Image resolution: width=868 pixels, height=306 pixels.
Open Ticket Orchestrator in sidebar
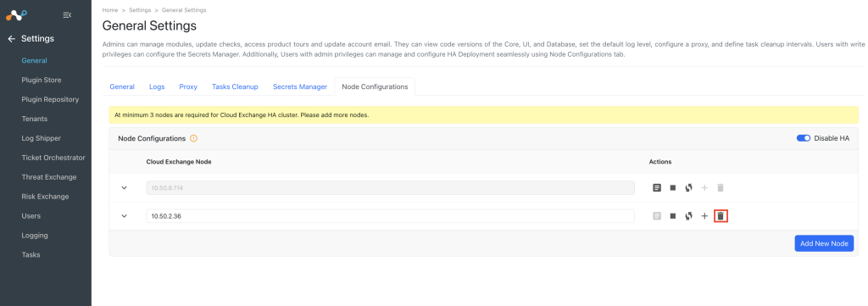(53, 158)
